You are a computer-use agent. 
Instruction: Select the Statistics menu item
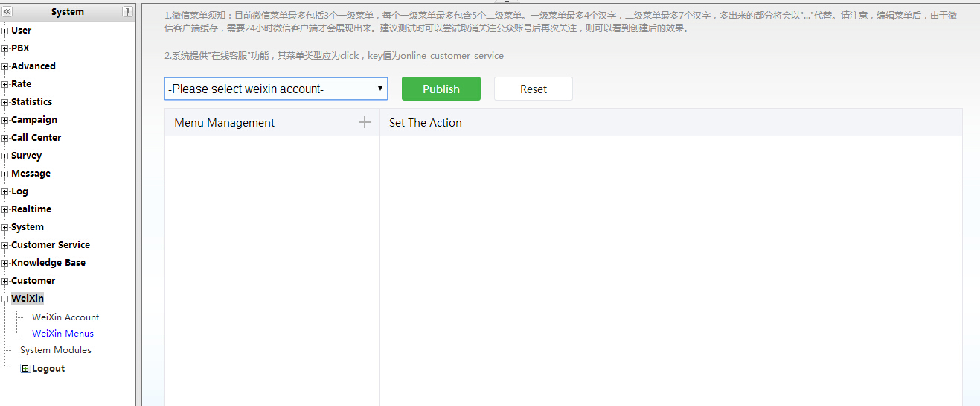coord(31,102)
